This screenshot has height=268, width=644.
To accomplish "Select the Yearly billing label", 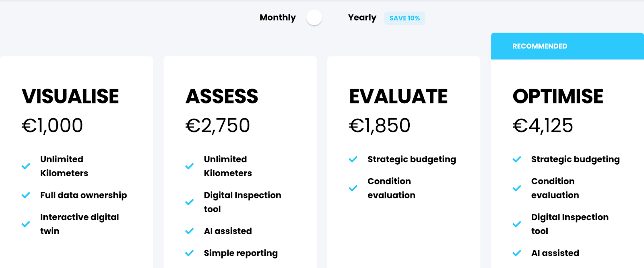I will click(x=362, y=18).
